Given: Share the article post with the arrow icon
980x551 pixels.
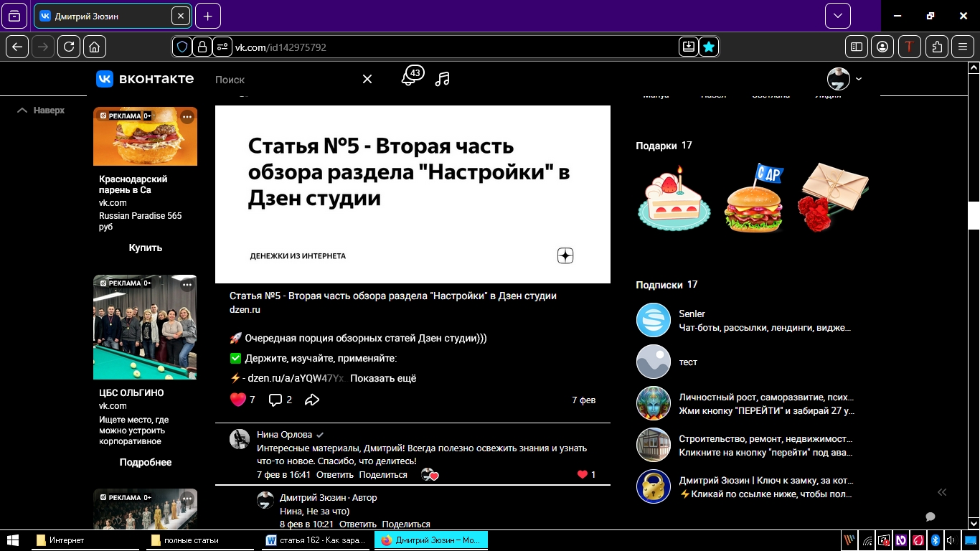Looking at the screenshot, I should pyautogui.click(x=312, y=400).
